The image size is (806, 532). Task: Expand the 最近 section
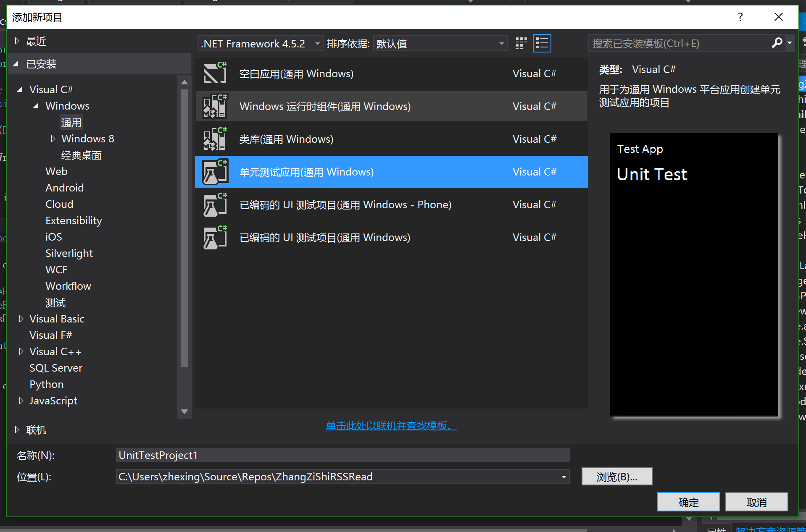(17, 41)
